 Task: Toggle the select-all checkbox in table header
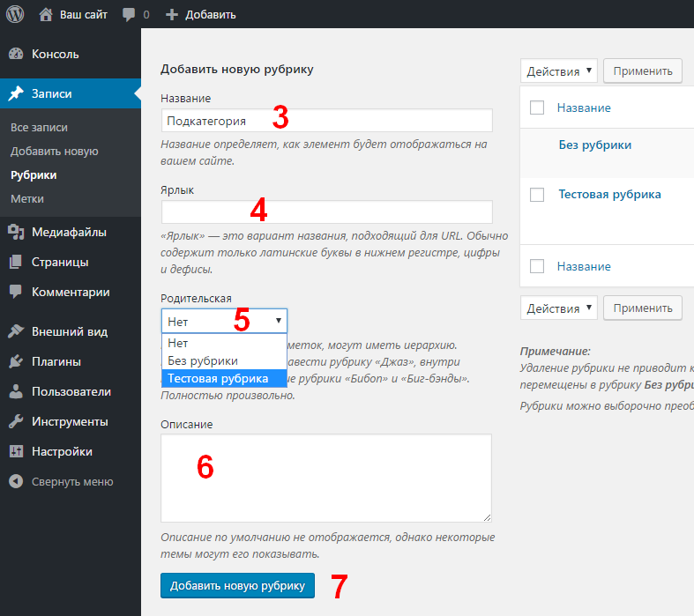tap(537, 108)
